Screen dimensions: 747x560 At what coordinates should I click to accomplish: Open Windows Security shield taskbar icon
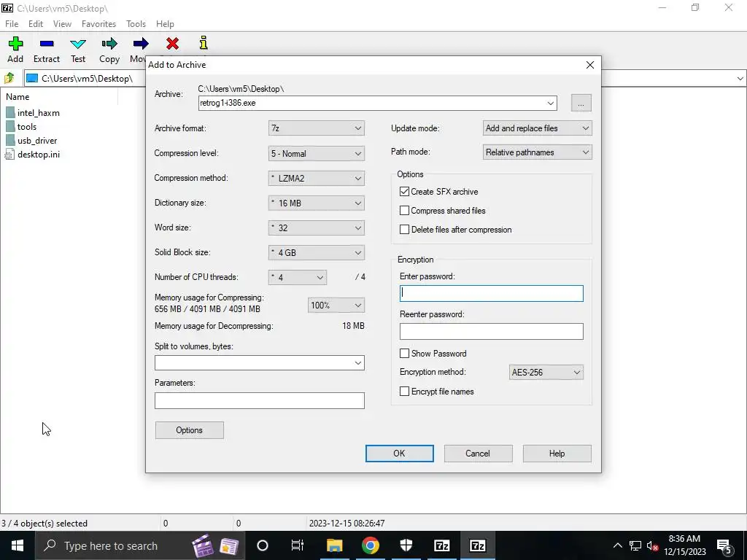(406, 545)
